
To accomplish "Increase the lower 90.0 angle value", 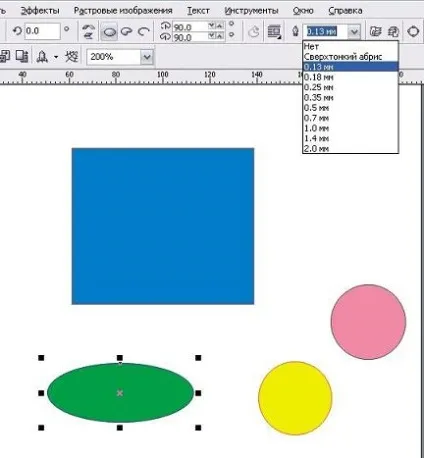I will (220, 36).
